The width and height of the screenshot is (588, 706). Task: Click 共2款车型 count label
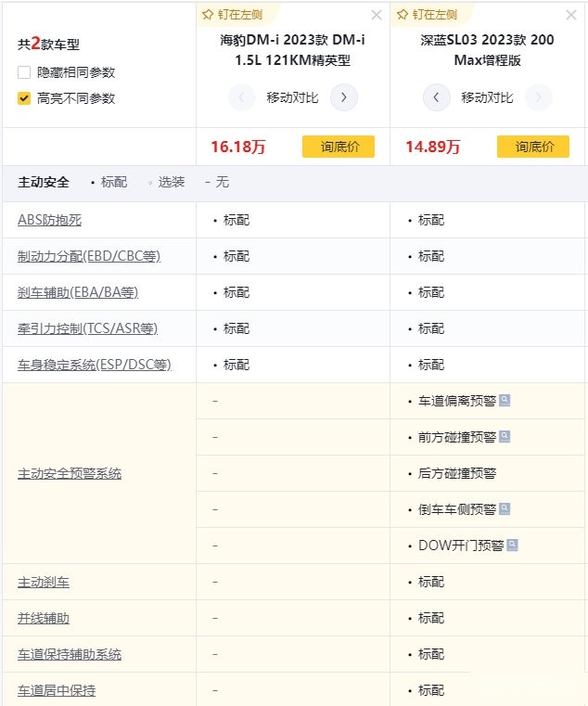coord(48,44)
